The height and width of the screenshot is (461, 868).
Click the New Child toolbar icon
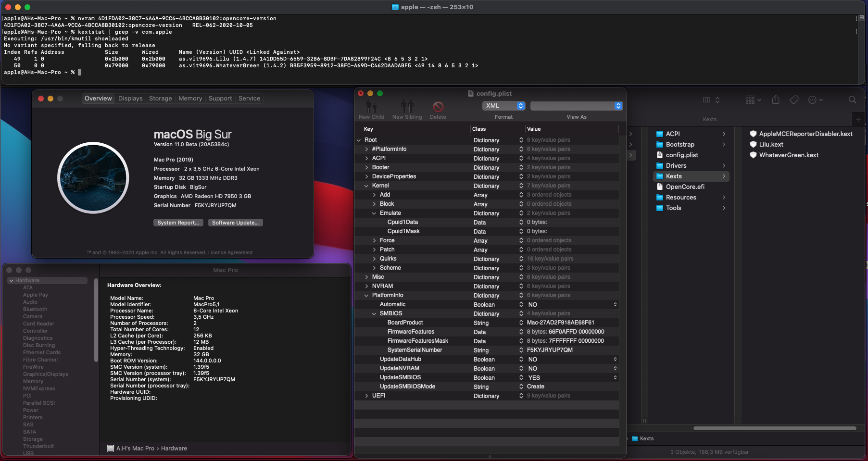371,106
